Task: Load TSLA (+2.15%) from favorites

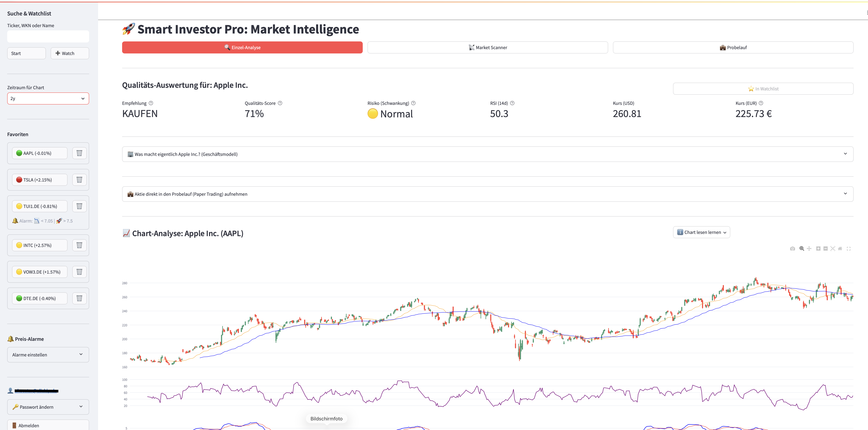Action: (x=40, y=180)
